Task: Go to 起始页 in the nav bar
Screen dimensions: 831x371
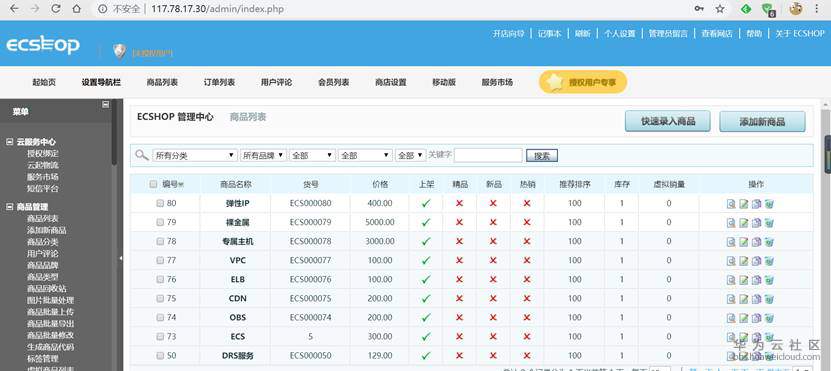Action: (x=44, y=83)
